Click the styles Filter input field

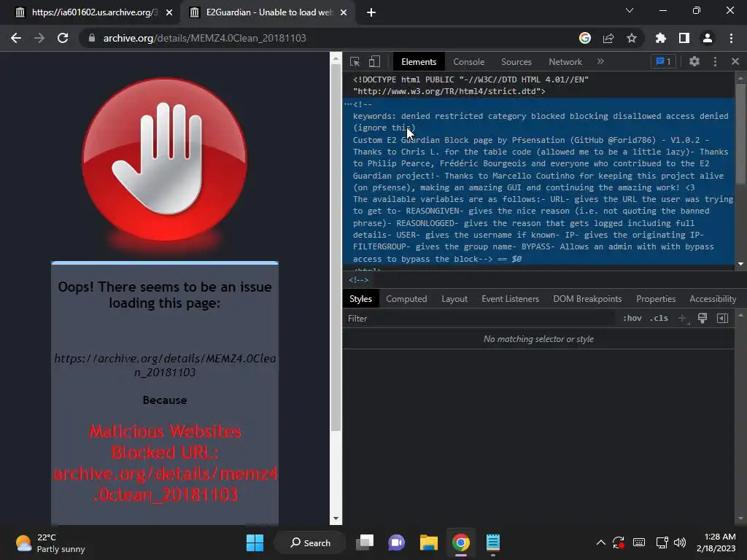(479, 319)
